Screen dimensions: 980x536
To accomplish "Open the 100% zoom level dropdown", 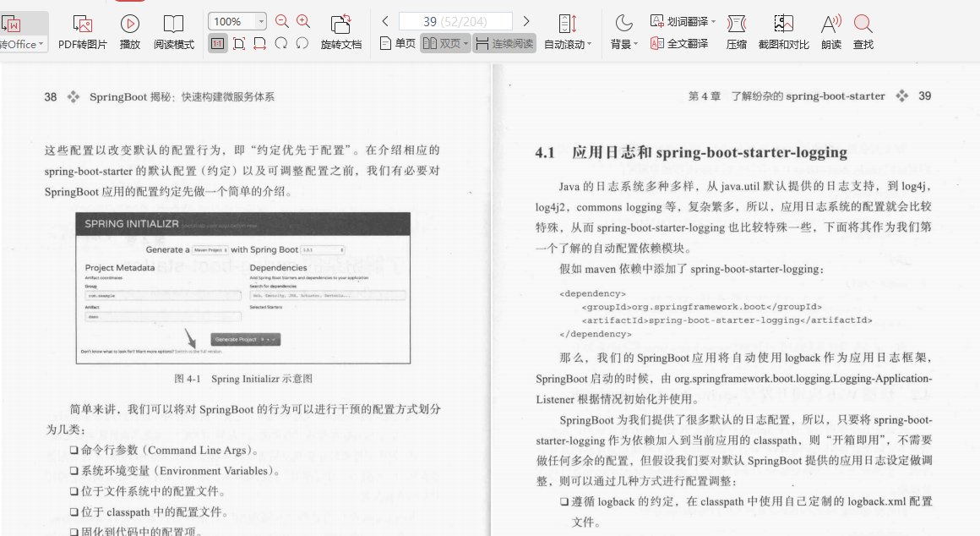I will click(x=261, y=22).
